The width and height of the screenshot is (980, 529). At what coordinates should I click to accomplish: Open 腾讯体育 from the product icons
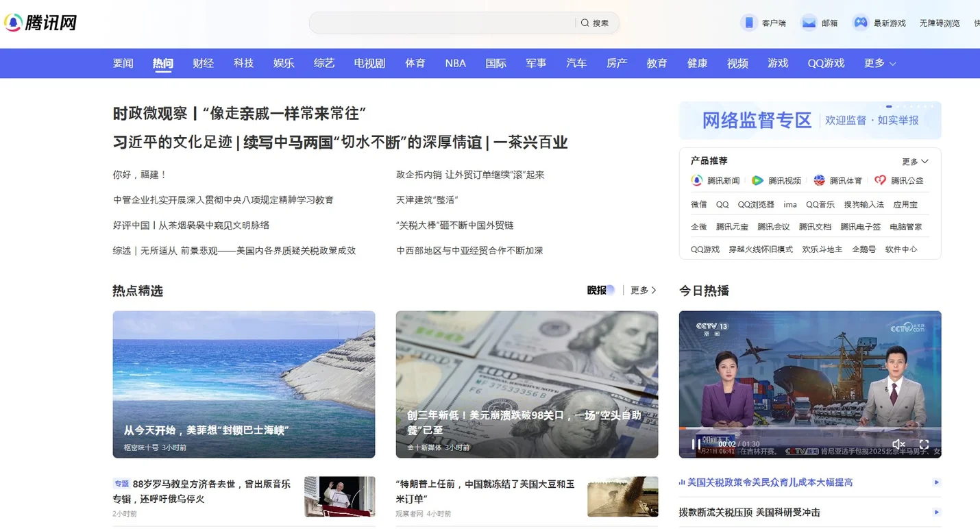click(819, 180)
